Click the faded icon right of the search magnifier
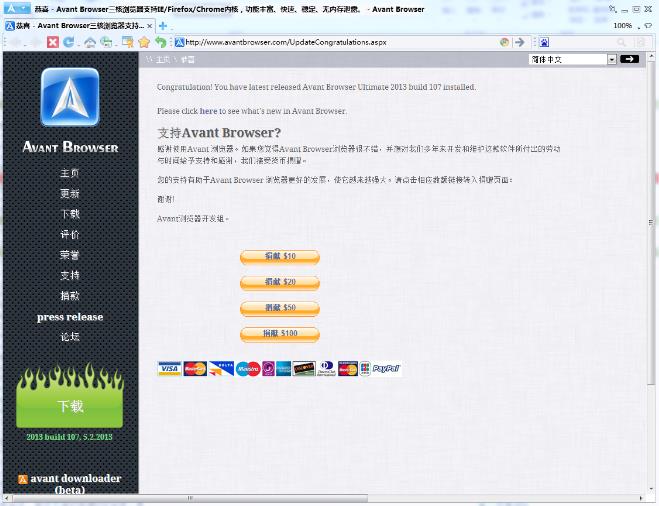 (x=641, y=42)
